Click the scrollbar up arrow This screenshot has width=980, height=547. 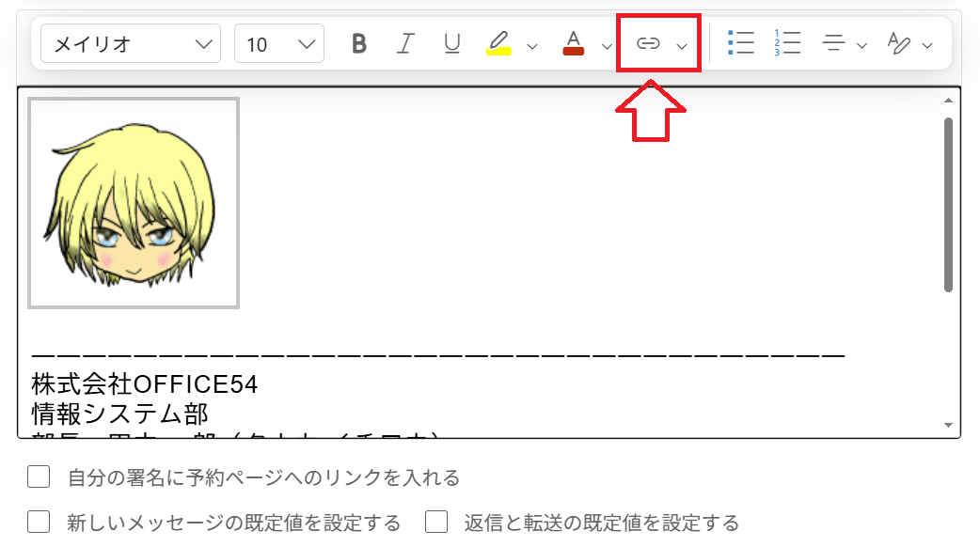coord(948,100)
